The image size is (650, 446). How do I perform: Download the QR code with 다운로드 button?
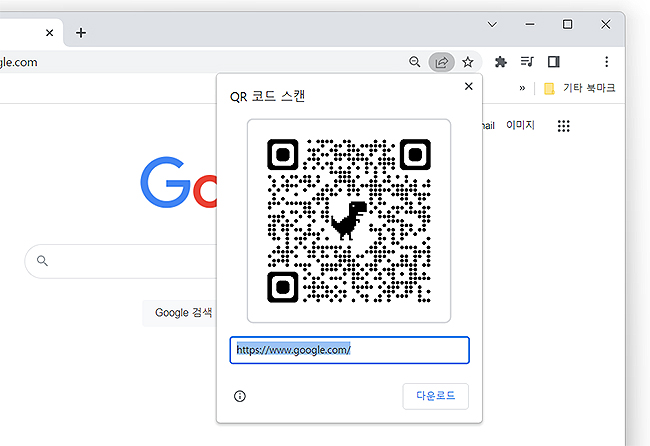point(436,396)
